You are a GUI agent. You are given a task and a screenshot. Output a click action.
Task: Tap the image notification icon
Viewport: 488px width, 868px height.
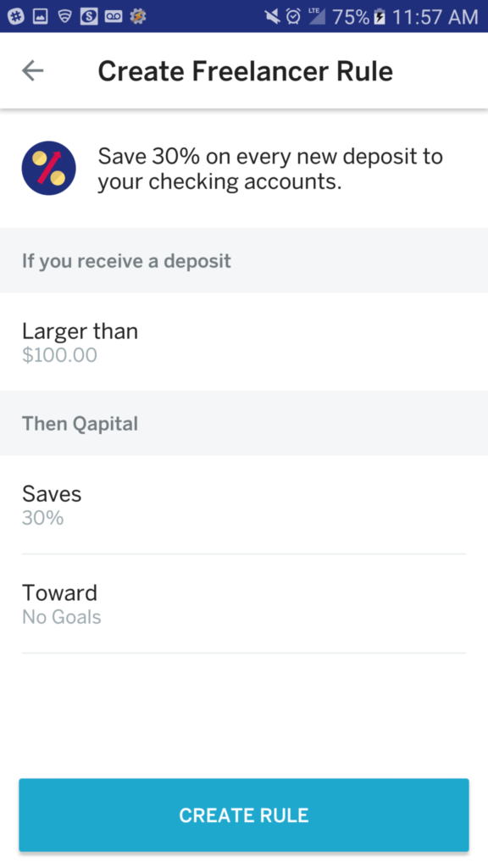(x=41, y=17)
